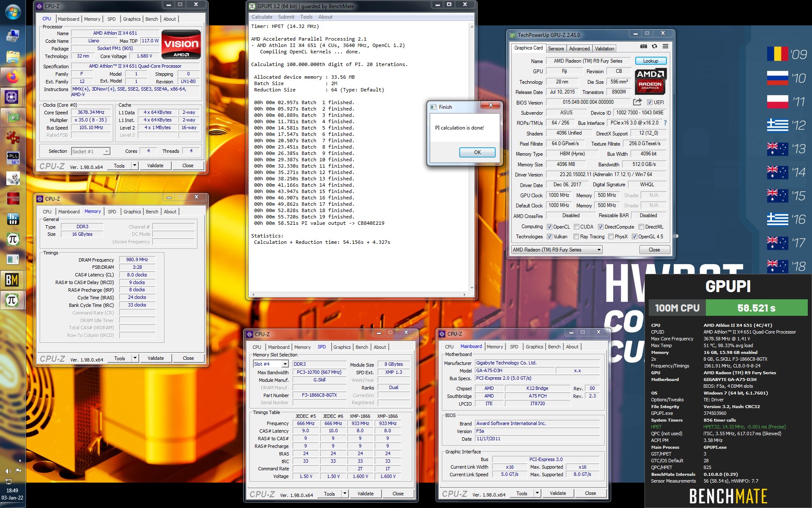Screen dimensions: 812x508
Task: Expand Tools arrow in CPU-Z Mainboard window
Action: point(538,493)
